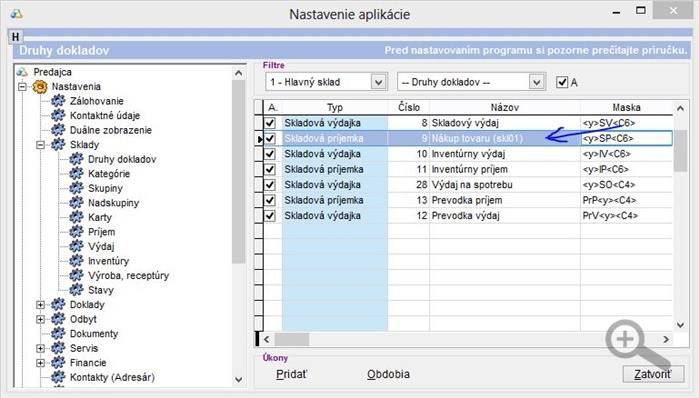Expand the Servis tree node
699x398 pixels.
[x=41, y=348]
